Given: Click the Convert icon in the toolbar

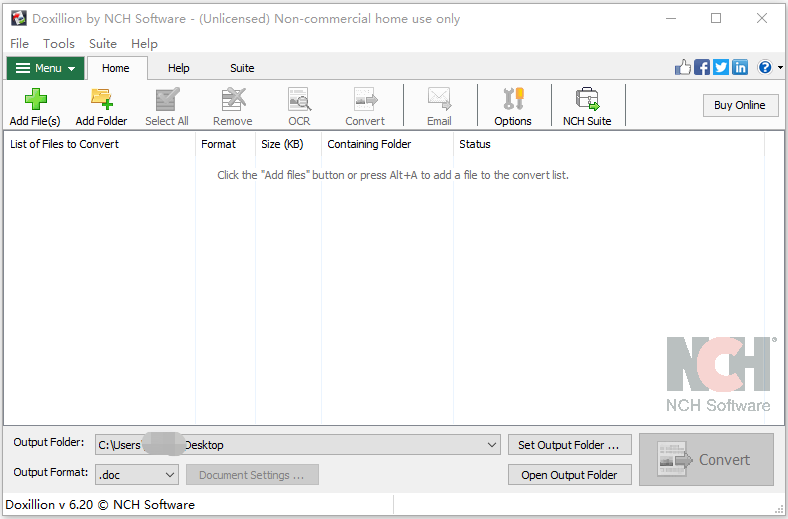Looking at the screenshot, I should [365, 99].
